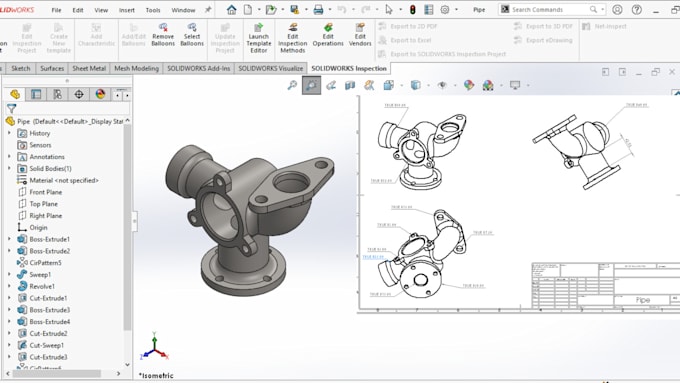Launch the Template Editor
Viewport: 680px width, 383px height.
tap(258, 38)
